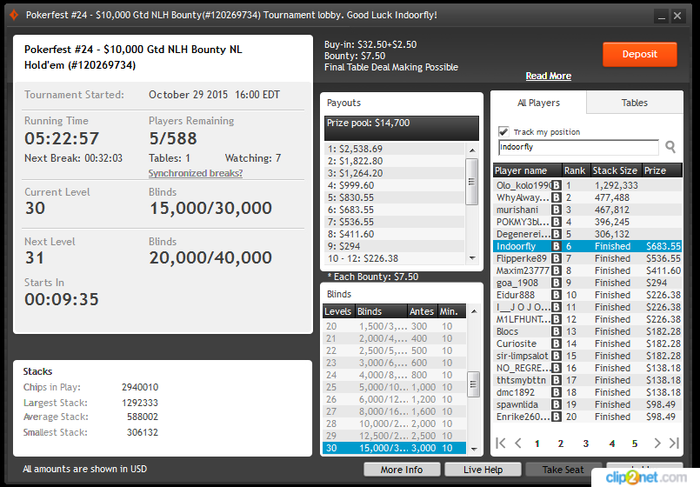Go to previous page of player list

click(x=518, y=443)
